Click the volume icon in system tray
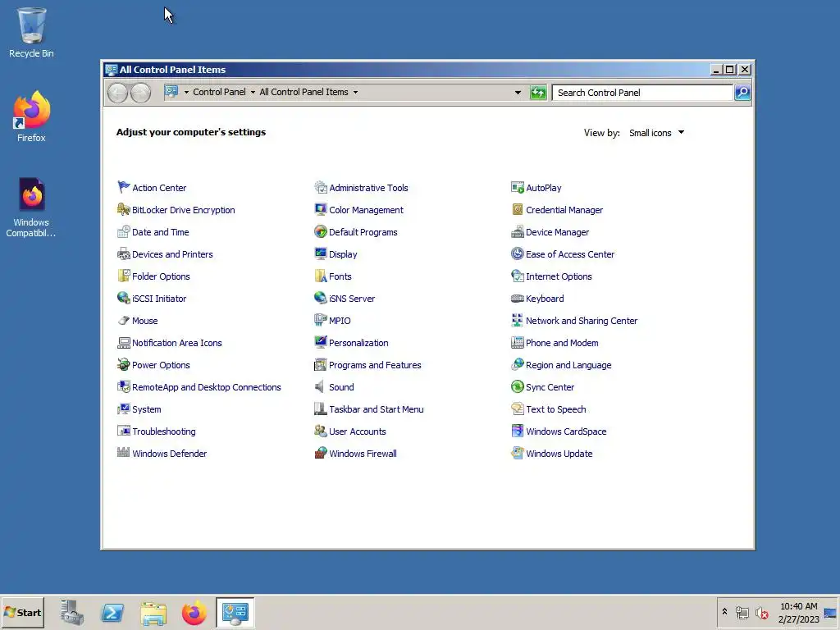 click(761, 613)
